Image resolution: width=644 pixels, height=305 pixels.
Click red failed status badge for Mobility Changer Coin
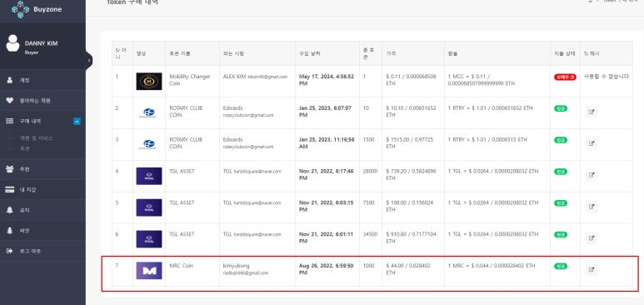click(565, 77)
